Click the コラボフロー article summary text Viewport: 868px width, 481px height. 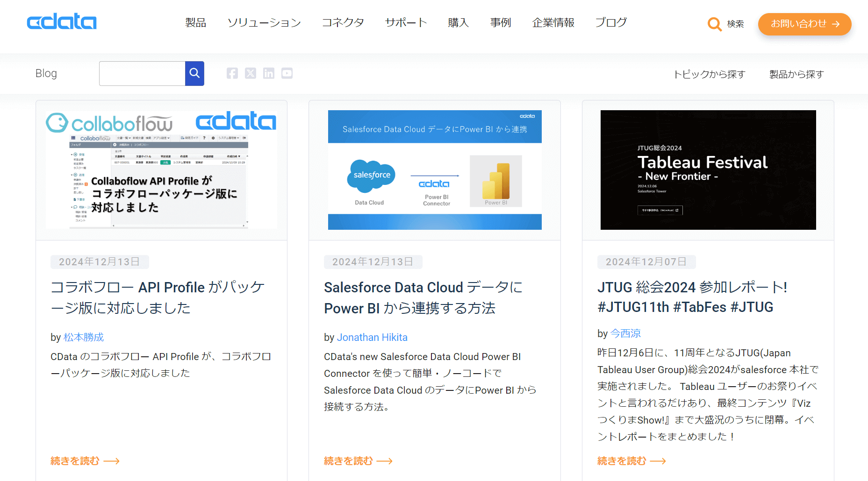tap(161, 365)
